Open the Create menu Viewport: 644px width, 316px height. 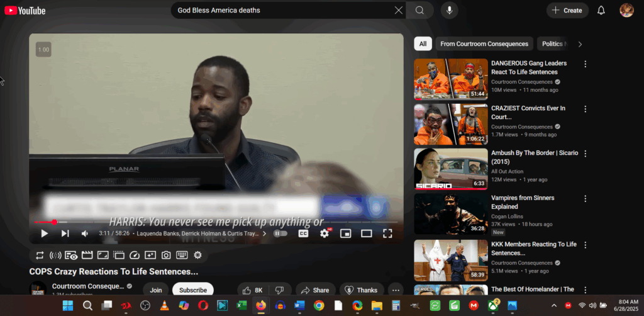(567, 10)
